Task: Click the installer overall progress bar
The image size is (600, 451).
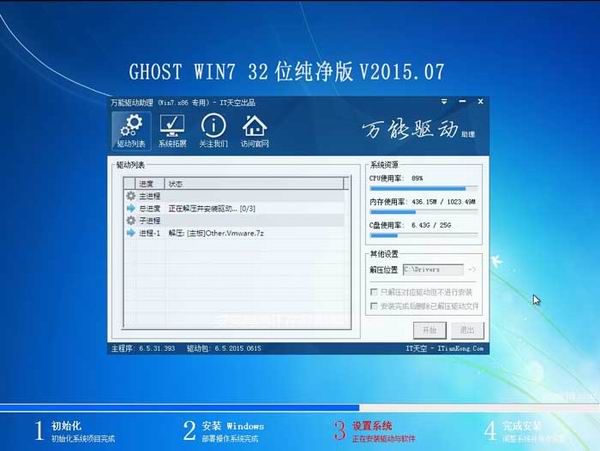Action: (300, 408)
